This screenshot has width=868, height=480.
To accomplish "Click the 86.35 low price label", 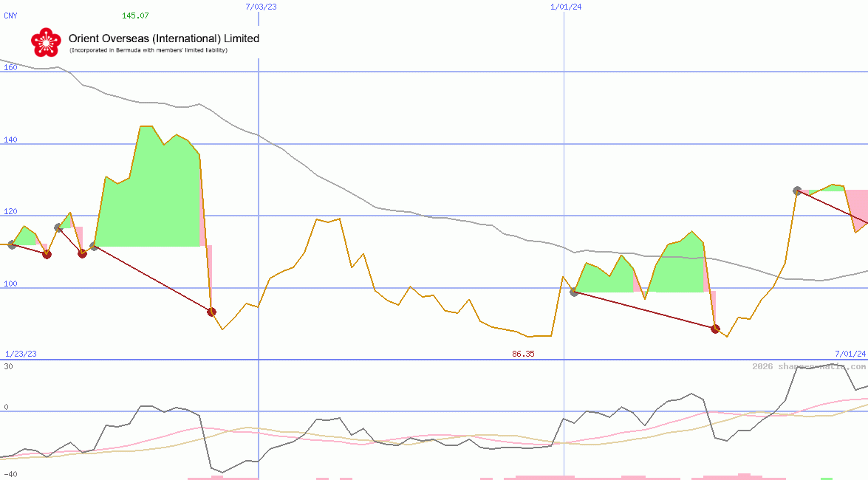I will tap(523, 354).
